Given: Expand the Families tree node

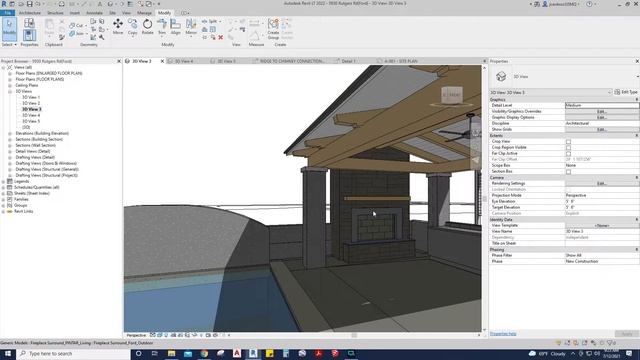Looking at the screenshot, I should tap(4, 199).
